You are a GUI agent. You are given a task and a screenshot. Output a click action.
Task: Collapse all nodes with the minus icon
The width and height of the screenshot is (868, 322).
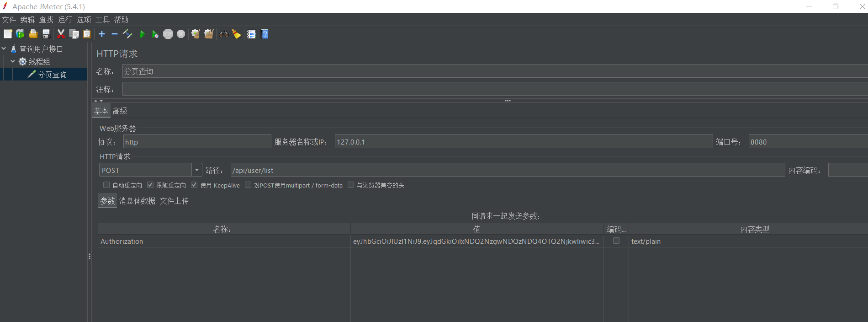click(x=115, y=34)
